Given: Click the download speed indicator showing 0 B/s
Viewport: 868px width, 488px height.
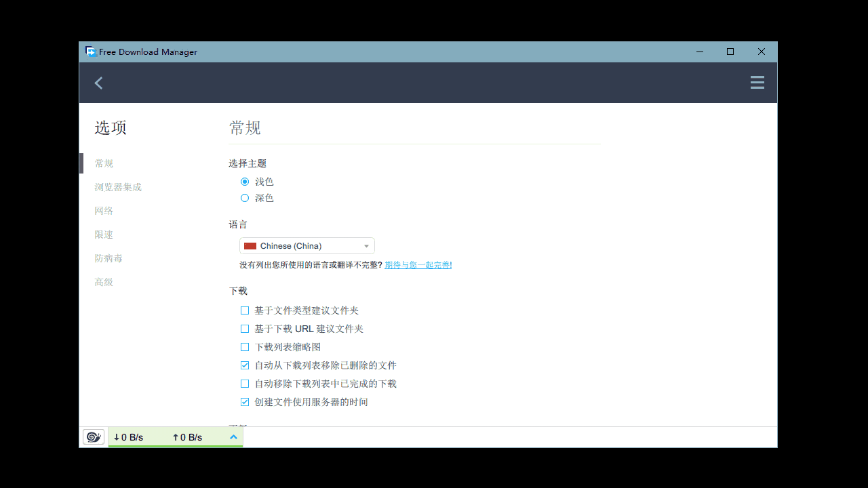Looking at the screenshot, I should click(128, 436).
